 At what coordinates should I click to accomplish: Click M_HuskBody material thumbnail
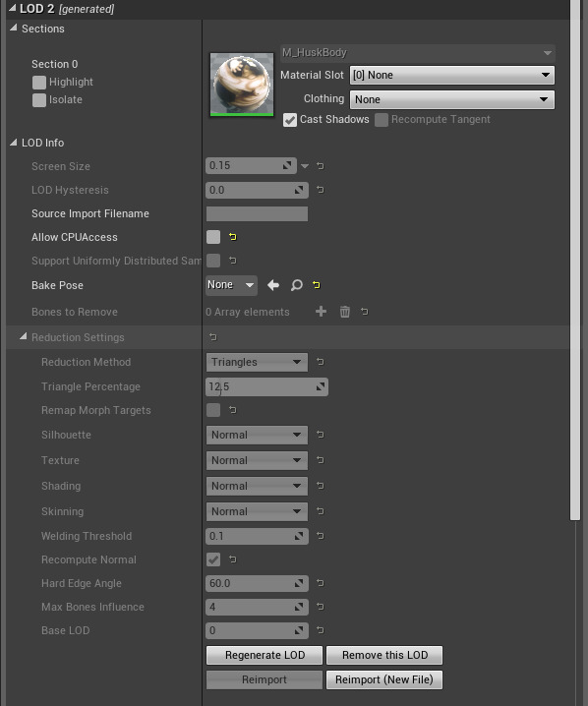click(x=242, y=85)
